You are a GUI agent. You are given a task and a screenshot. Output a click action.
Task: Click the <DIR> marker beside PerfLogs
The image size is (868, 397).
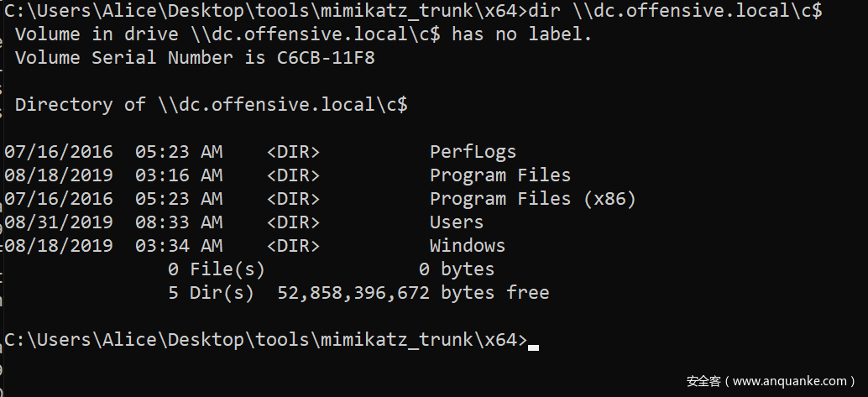coord(293,152)
